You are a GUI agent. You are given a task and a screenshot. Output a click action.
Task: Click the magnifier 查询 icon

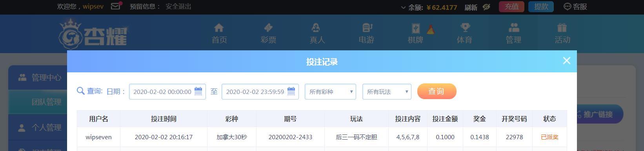[x=80, y=91]
